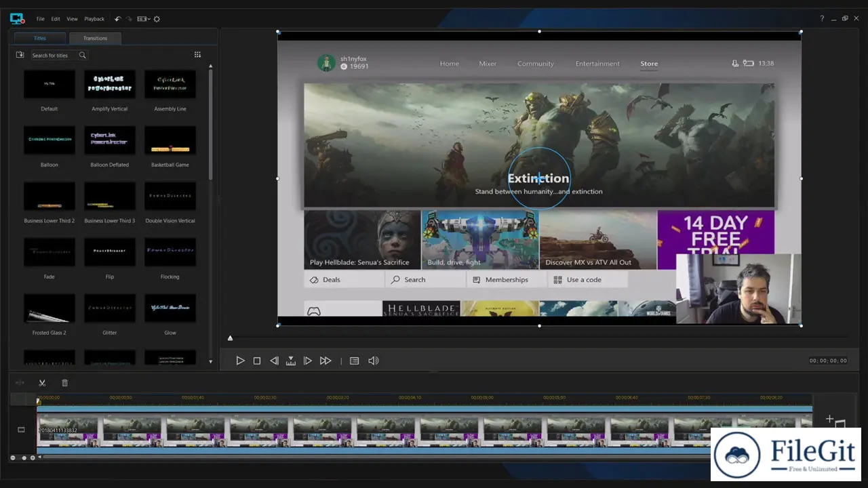Image resolution: width=868 pixels, height=488 pixels.
Task: Step to the previous frame
Action: (274, 361)
